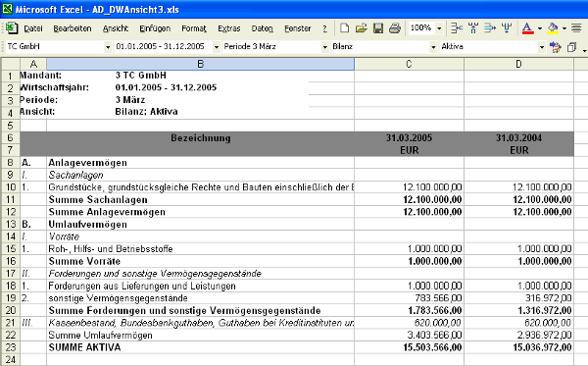Open the 100% zoom dropdown

pyautogui.click(x=439, y=28)
